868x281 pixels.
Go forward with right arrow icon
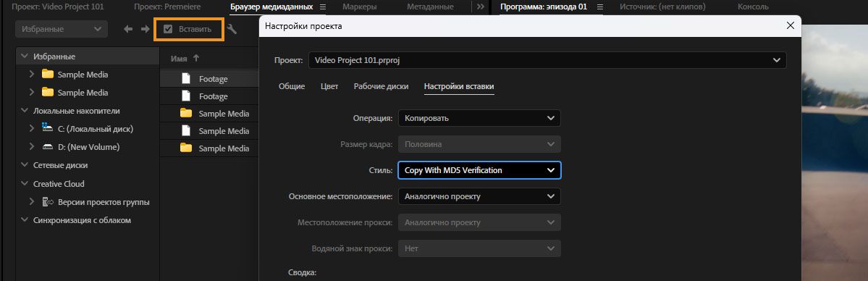[145, 30]
